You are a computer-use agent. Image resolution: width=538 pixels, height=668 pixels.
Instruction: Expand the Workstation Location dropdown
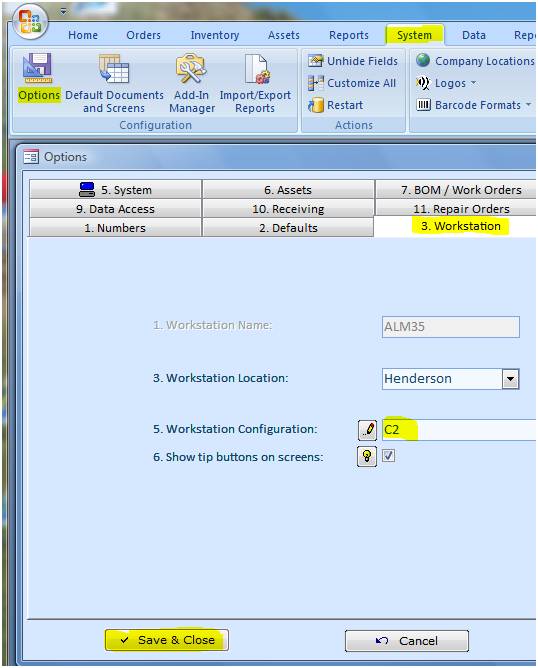(510, 379)
